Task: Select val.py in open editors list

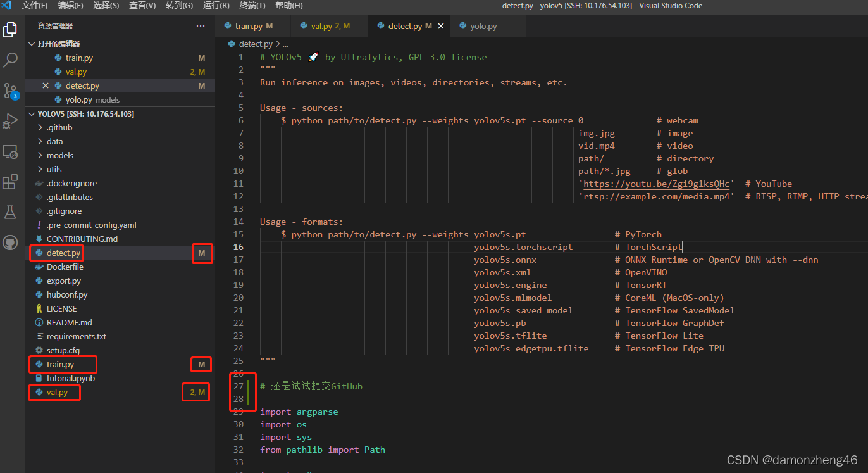Action: (120, 72)
